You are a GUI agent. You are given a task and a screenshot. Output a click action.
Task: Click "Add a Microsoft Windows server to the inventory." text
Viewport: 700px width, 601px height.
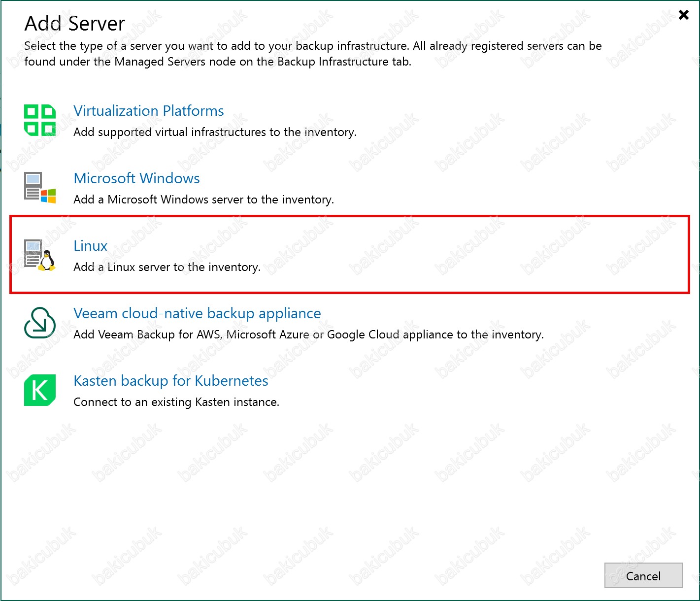click(203, 200)
